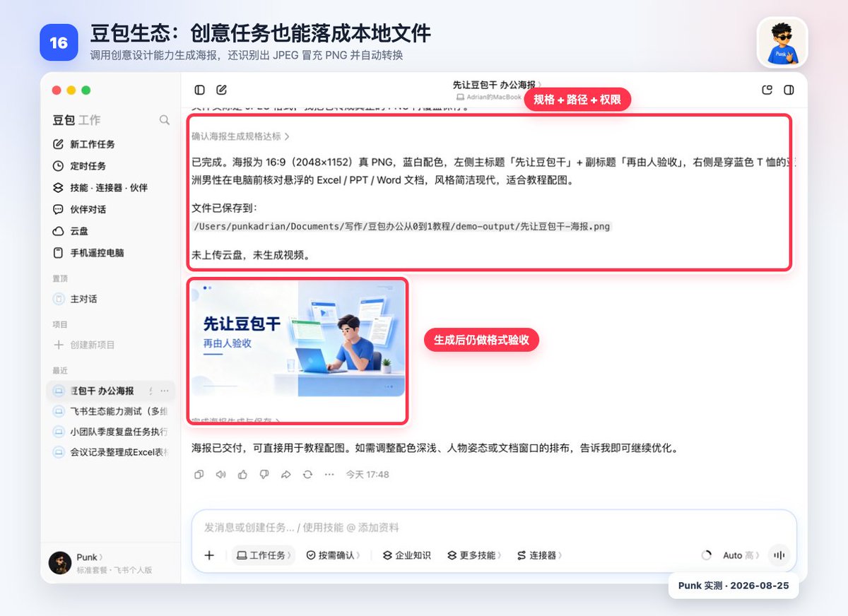Screen dimensions: 848x616
Task: Expand 更多技能 in the input bar
Action: pyautogui.click(x=473, y=555)
